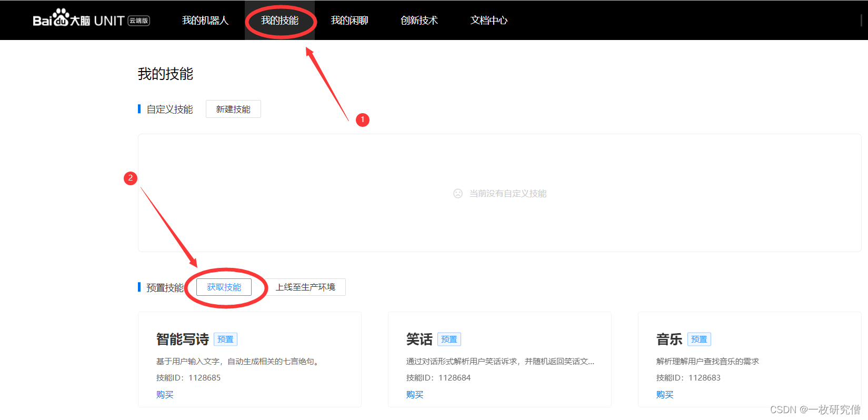Click the 获取技能 button
This screenshot has width=868, height=420.
(224, 287)
